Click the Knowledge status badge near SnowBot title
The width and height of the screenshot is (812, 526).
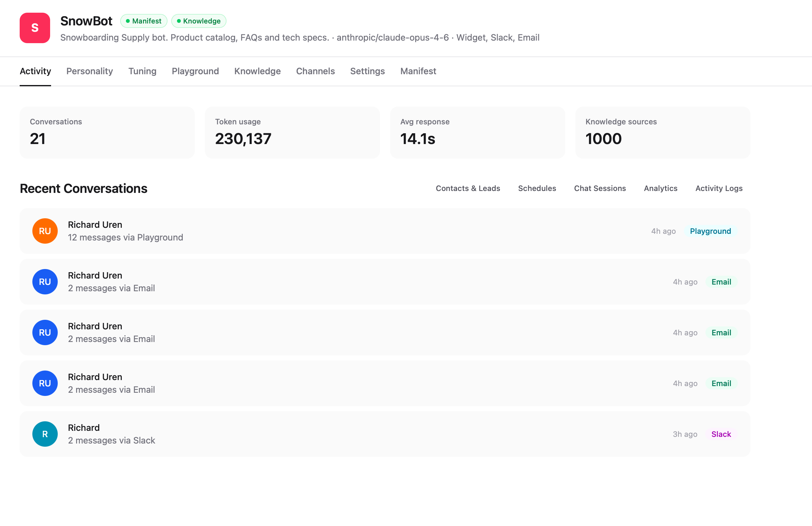click(x=199, y=21)
